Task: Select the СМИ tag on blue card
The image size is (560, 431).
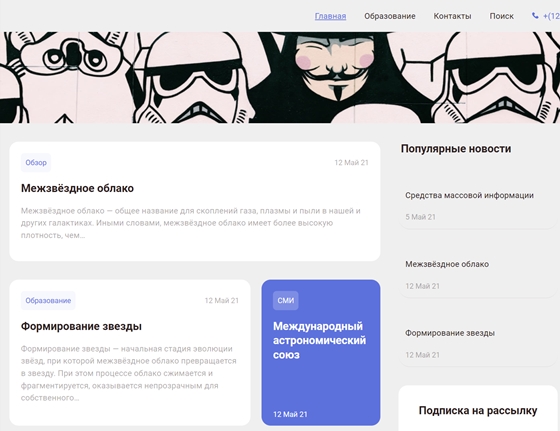Action: tap(286, 300)
